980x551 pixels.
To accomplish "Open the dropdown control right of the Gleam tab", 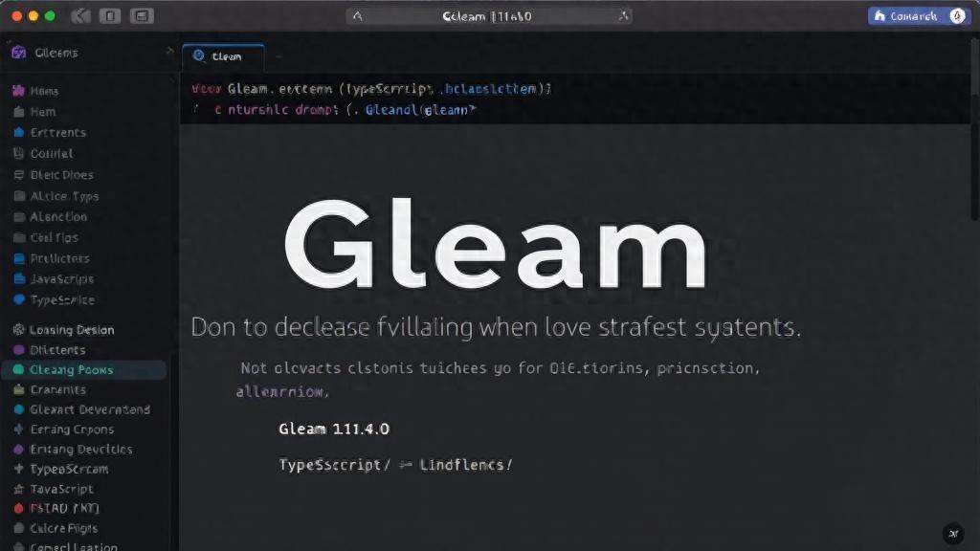I will (279, 57).
